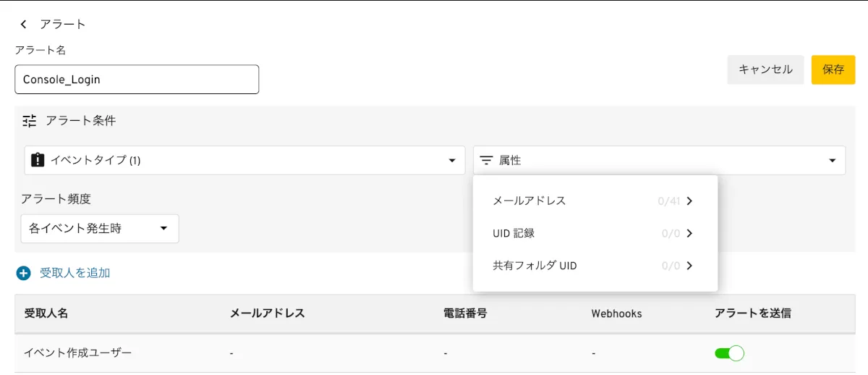Click the アラート名 input field
This screenshot has height=375, width=868.
tap(137, 80)
